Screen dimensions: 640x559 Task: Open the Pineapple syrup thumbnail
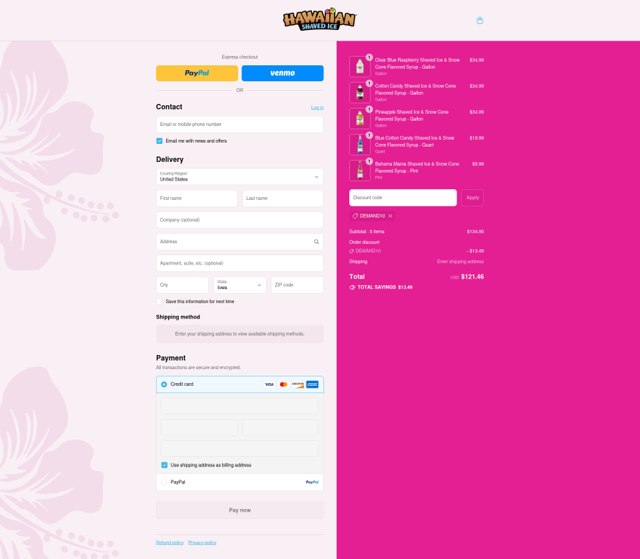[360, 118]
